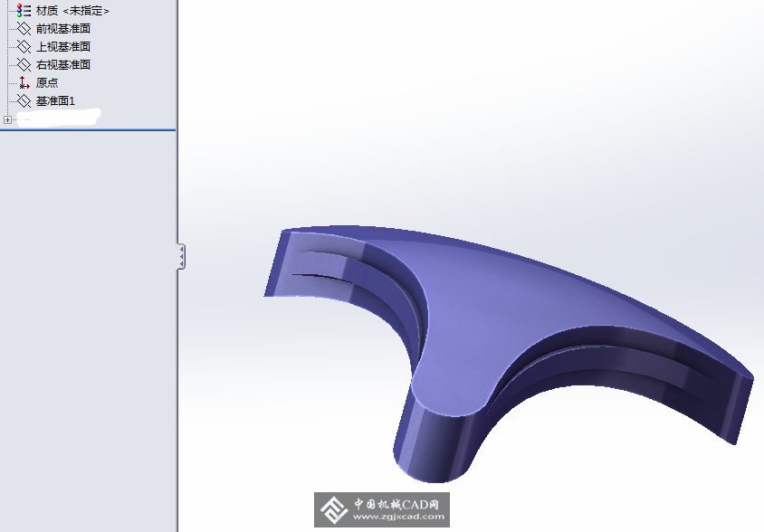Select 上视基准面 in the feature tree
This screenshot has width=764, height=532.
pos(63,47)
